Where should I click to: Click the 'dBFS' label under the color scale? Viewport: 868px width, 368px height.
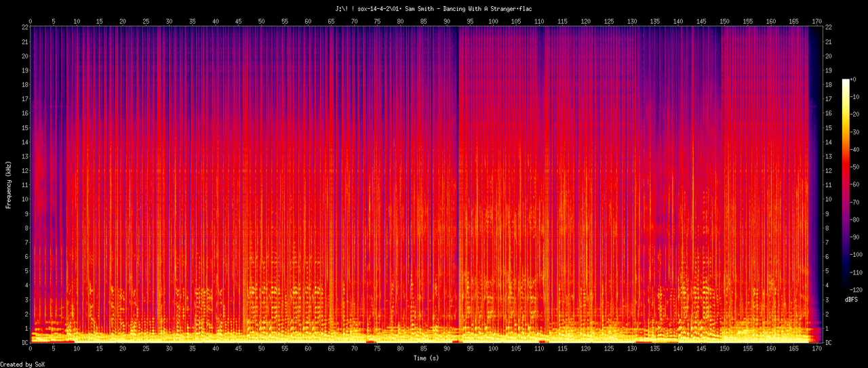(x=852, y=299)
